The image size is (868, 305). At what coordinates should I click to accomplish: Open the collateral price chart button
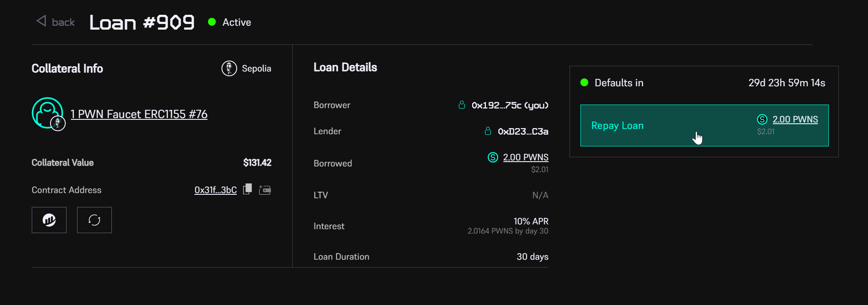49,220
